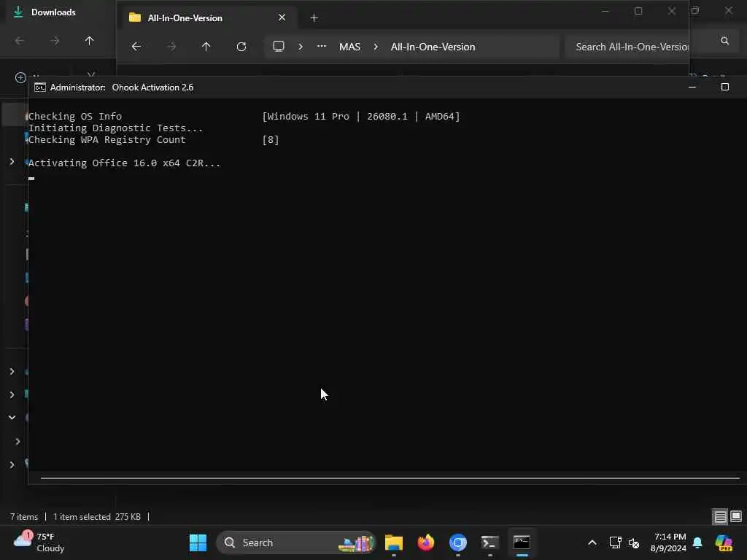The image size is (747, 560).
Task: Switch Explorer to details view
Action: point(720,517)
